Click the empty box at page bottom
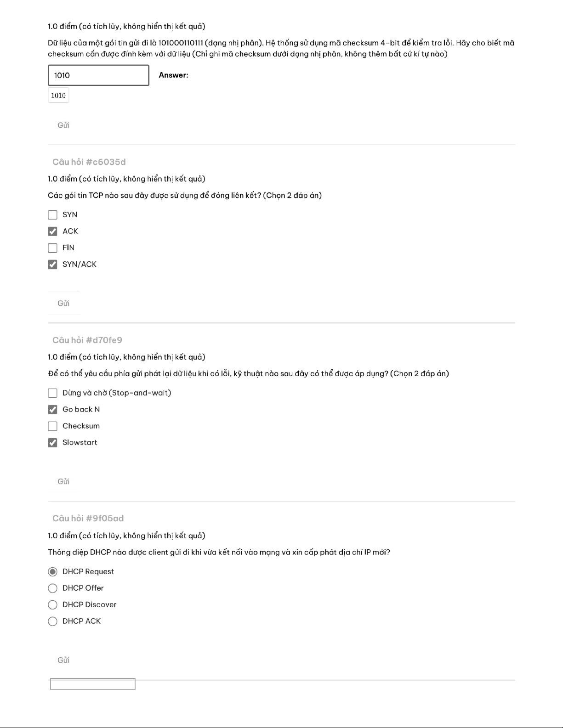Viewport: 563px width, 728px height. tap(93, 684)
